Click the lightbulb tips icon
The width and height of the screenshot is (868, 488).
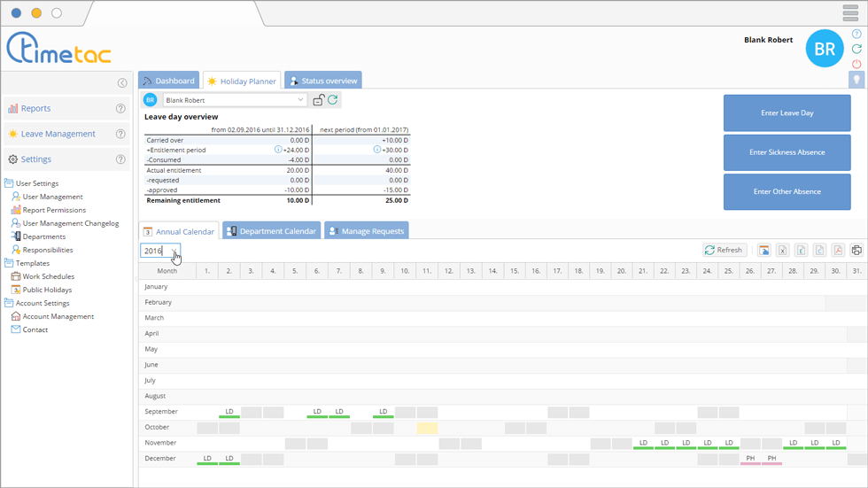tap(856, 80)
